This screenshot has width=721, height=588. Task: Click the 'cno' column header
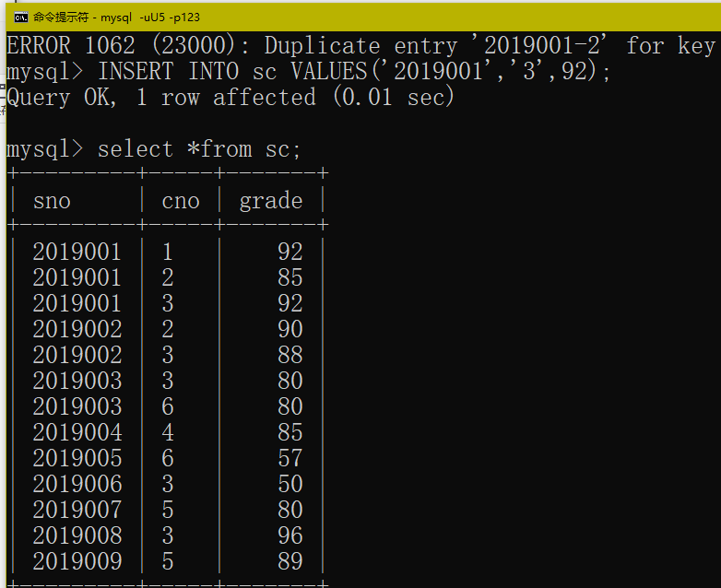click(181, 201)
